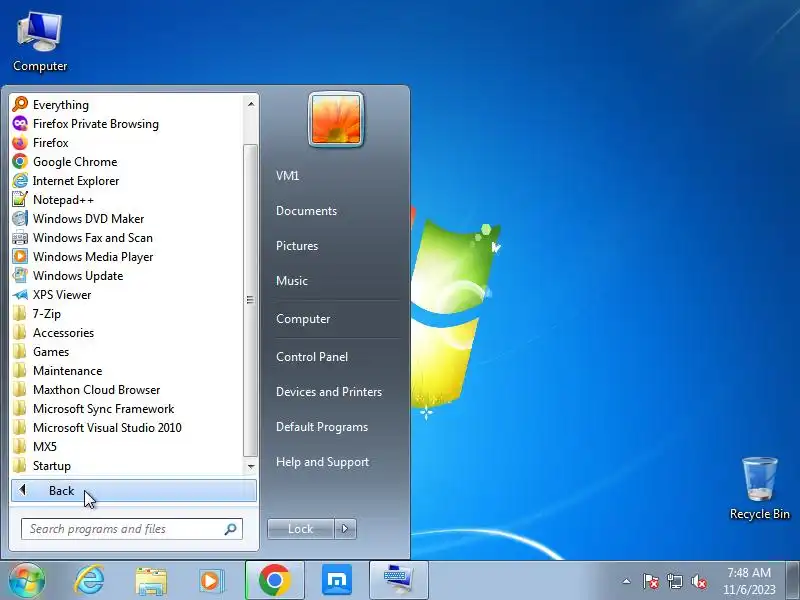Viewport: 800px width, 600px height.
Task: Click the Search programs and files box
Action: click(x=132, y=529)
